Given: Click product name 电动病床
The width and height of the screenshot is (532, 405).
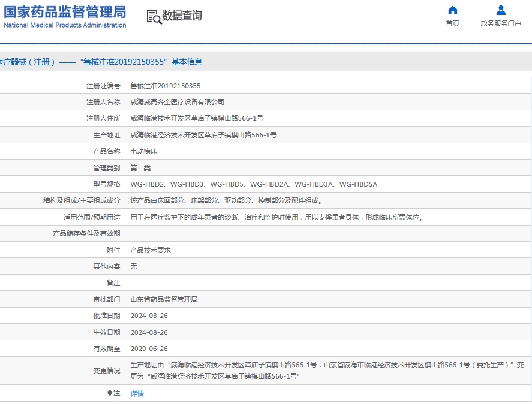Looking at the screenshot, I should click(x=144, y=151).
